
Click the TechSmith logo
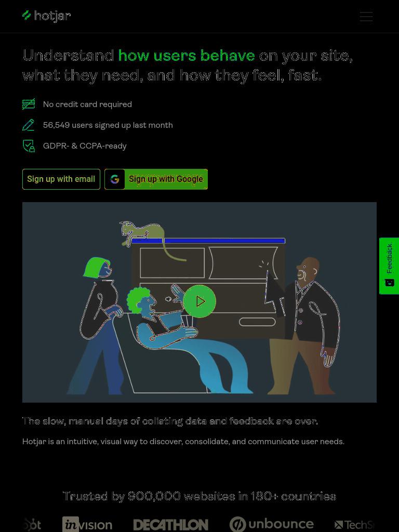[x=355, y=525]
